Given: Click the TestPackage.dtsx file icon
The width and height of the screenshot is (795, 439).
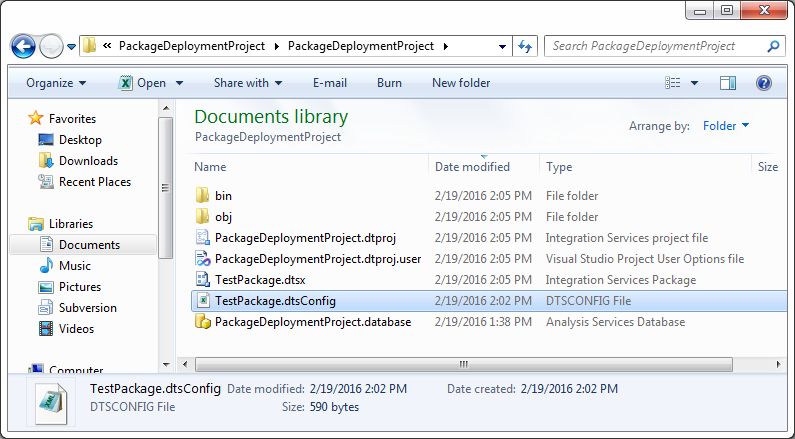Looking at the screenshot, I should [x=202, y=280].
